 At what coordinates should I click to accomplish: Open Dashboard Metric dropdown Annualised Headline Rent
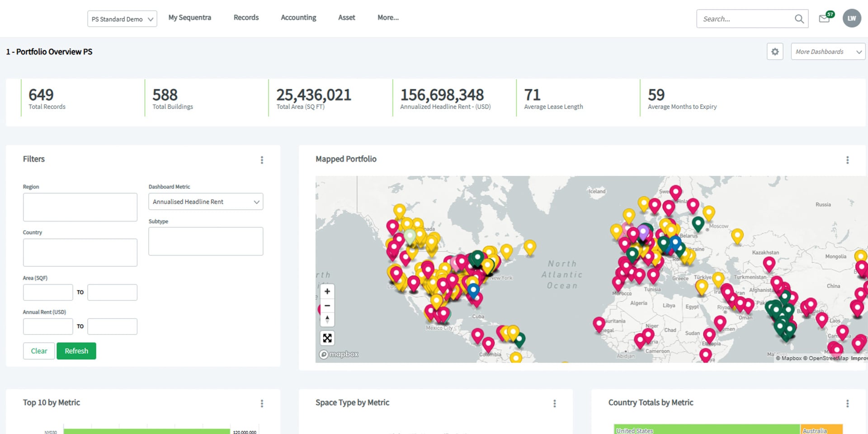206,202
